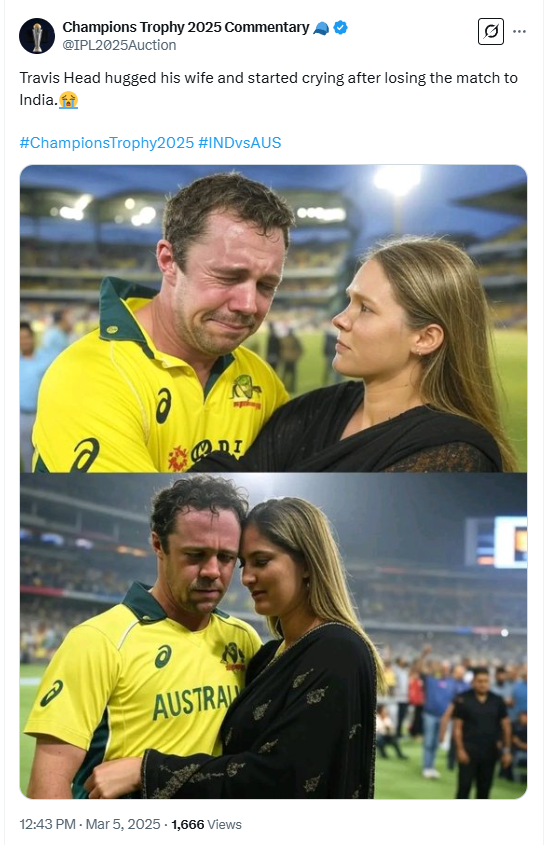Image resolution: width=553 pixels, height=845 pixels.
Task: Follow the #ChampionsTrophy2025 hashtag
Action: tap(107, 143)
